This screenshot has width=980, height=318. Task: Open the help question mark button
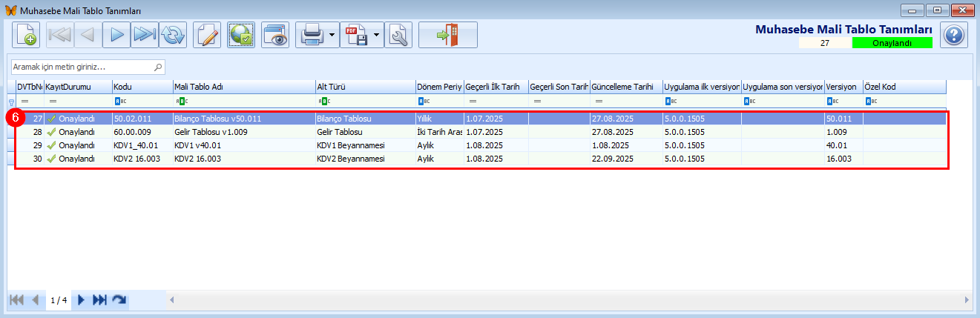[x=955, y=35]
